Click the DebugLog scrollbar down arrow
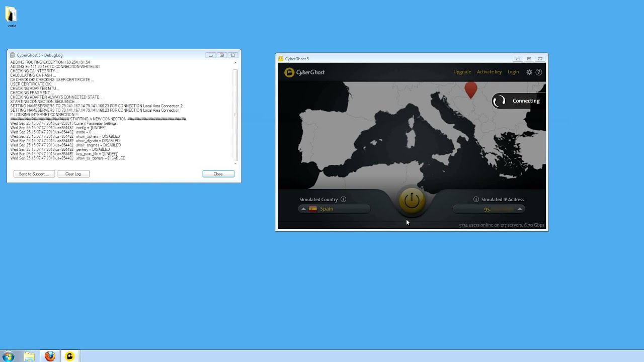Viewport: 644px width, 362px height. click(235, 163)
